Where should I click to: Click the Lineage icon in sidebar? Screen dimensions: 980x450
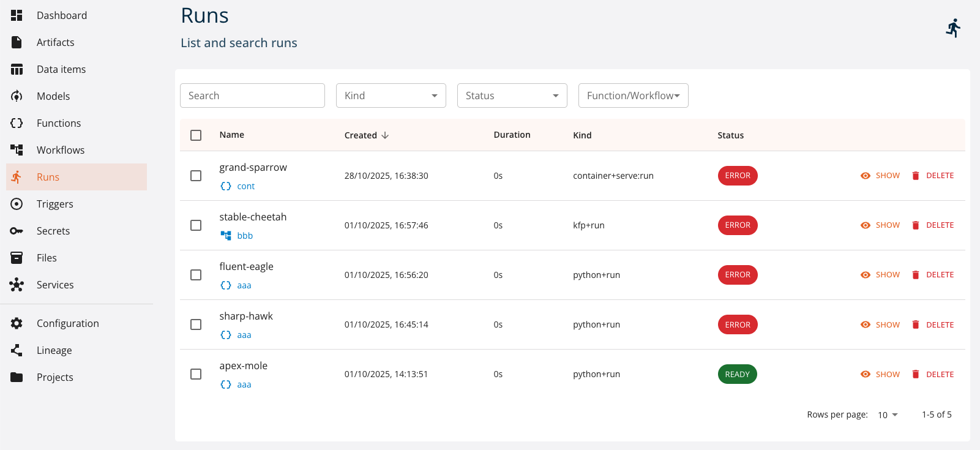click(17, 350)
